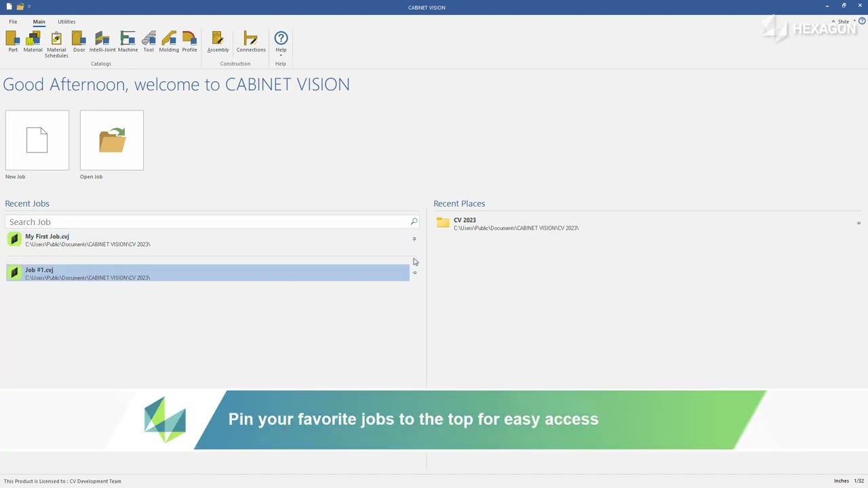Pin Job #1.cvj to top
The image size is (868, 488).
415,273
